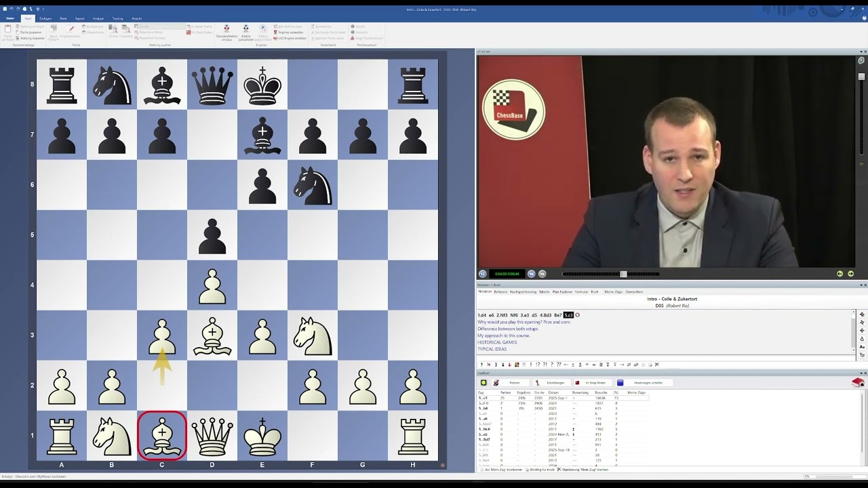The width and height of the screenshot is (868, 488).
Task: Click the Im Shop finden button
Action: pos(593,382)
